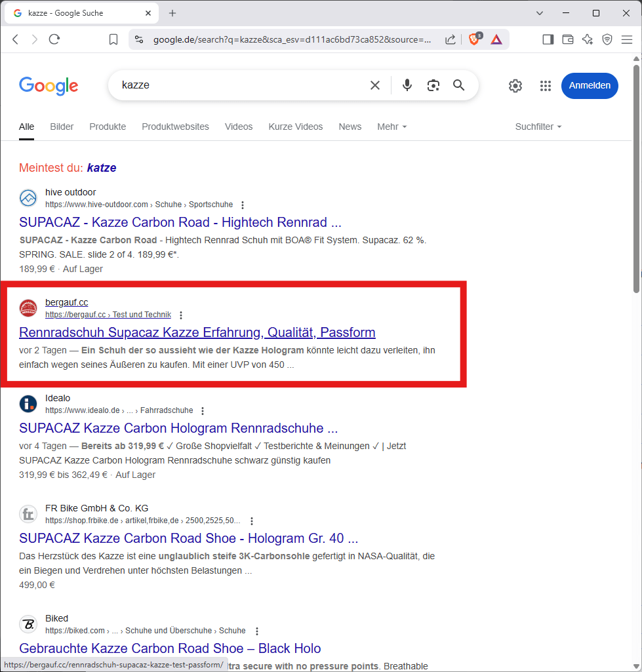Expand the Mehr search category menu

(x=391, y=127)
